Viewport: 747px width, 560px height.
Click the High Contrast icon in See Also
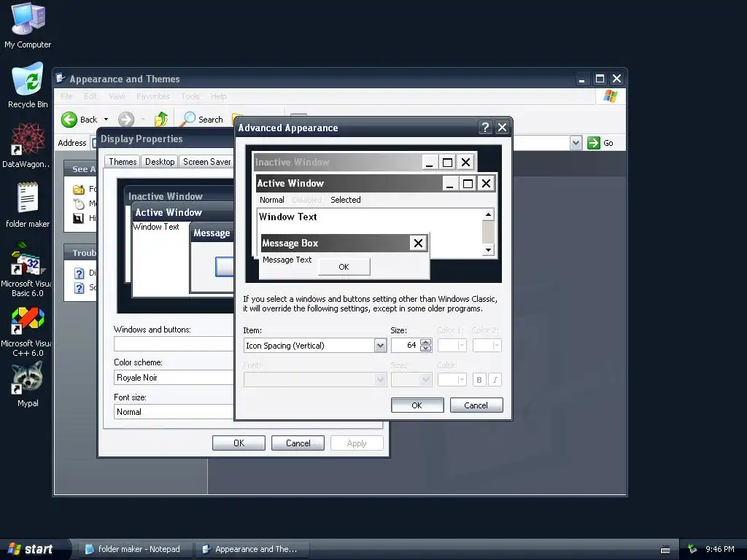[x=79, y=218]
